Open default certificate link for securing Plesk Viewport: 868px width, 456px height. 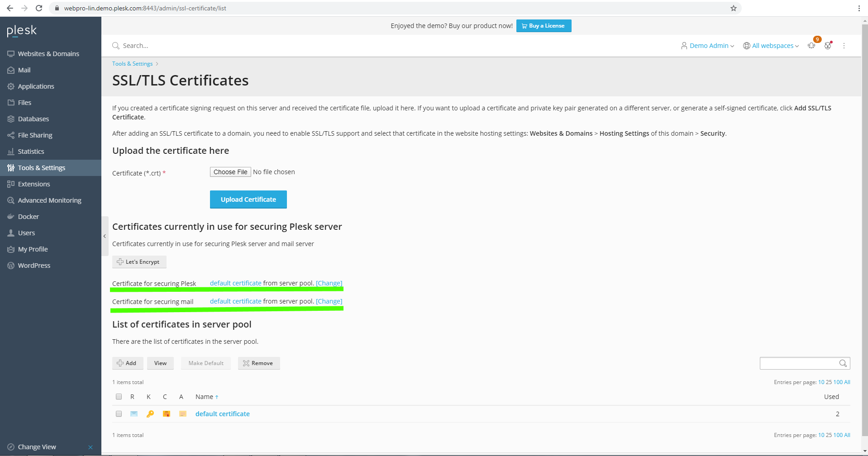(x=236, y=283)
